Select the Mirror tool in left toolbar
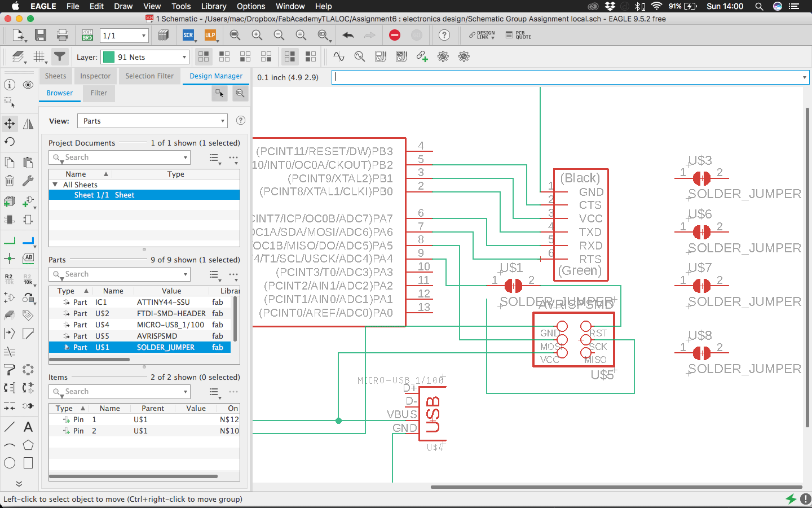 pyautogui.click(x=28, y=124)
